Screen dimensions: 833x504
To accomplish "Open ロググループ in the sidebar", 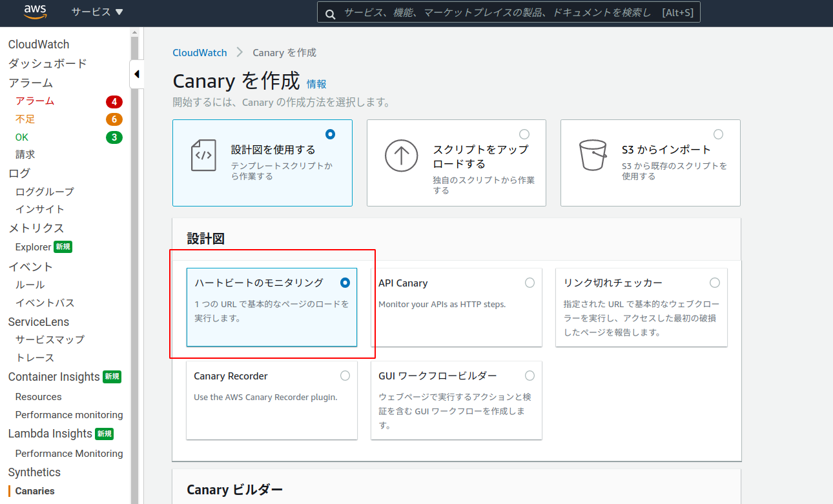I will (x=45, y=192).
